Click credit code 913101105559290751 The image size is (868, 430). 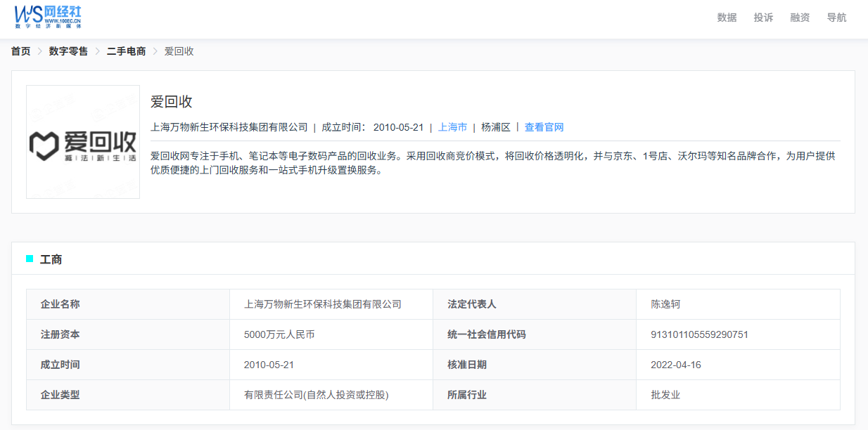699,334
